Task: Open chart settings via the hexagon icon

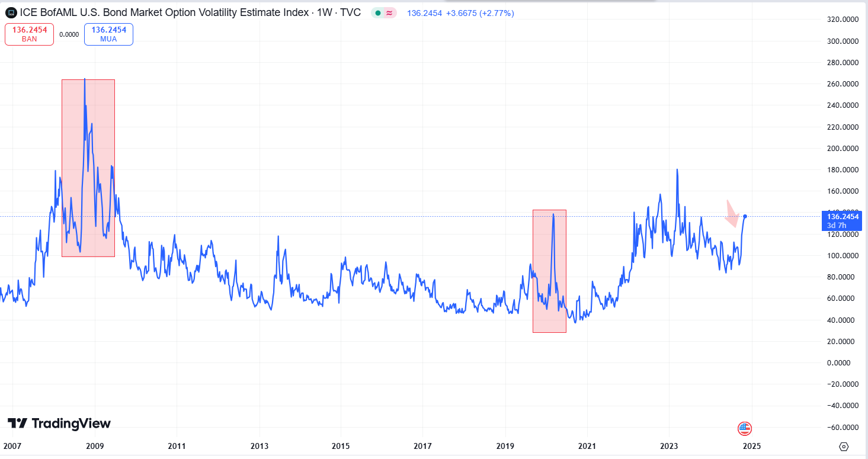Action: (x=844, y=446)
